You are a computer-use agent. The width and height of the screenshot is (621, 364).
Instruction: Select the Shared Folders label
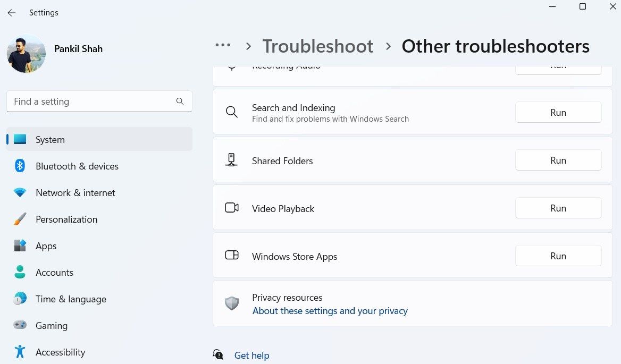(x=282, y=160)
